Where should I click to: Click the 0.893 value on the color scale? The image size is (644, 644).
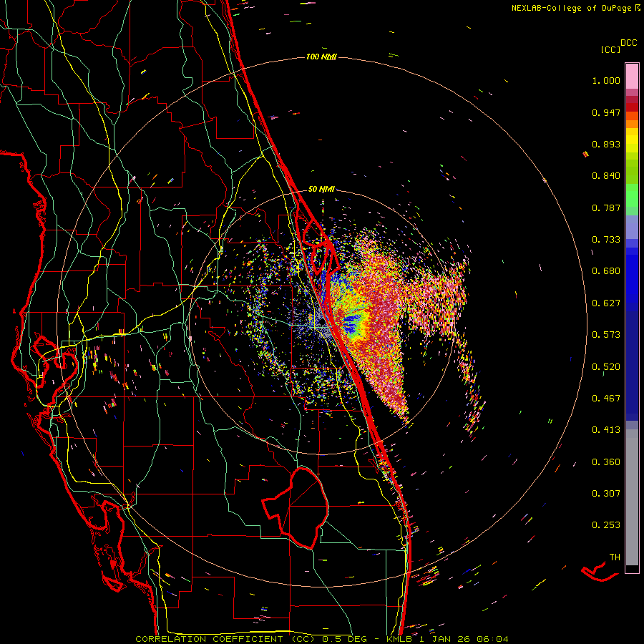click(606, 144)
